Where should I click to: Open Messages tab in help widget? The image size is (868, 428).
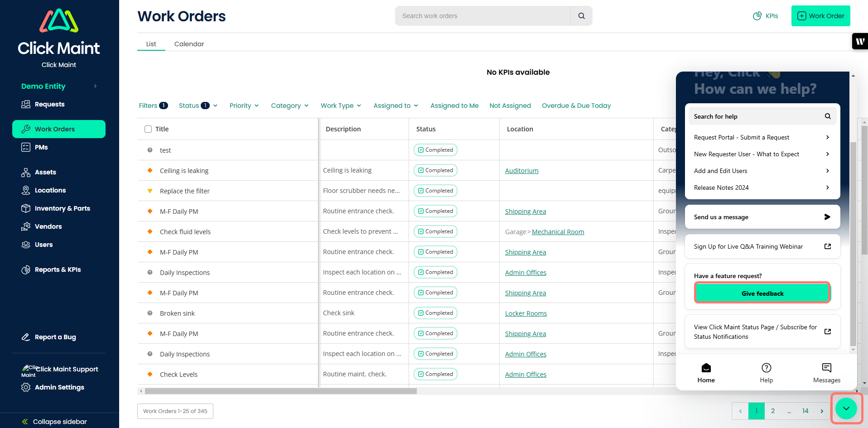point(827,373)
